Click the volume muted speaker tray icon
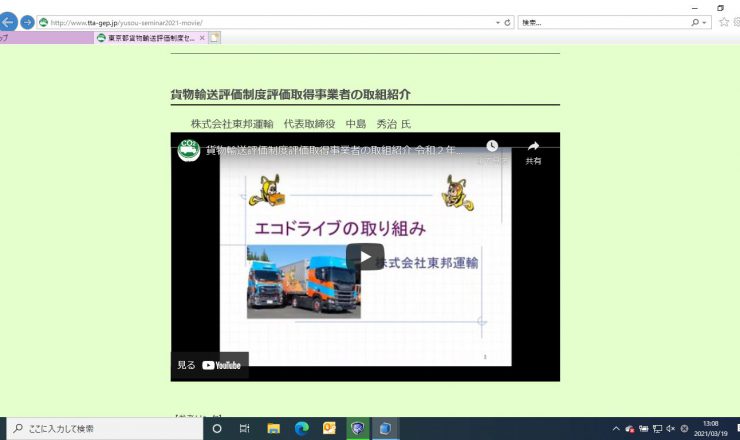740x440 pixels. coord(671,429)
